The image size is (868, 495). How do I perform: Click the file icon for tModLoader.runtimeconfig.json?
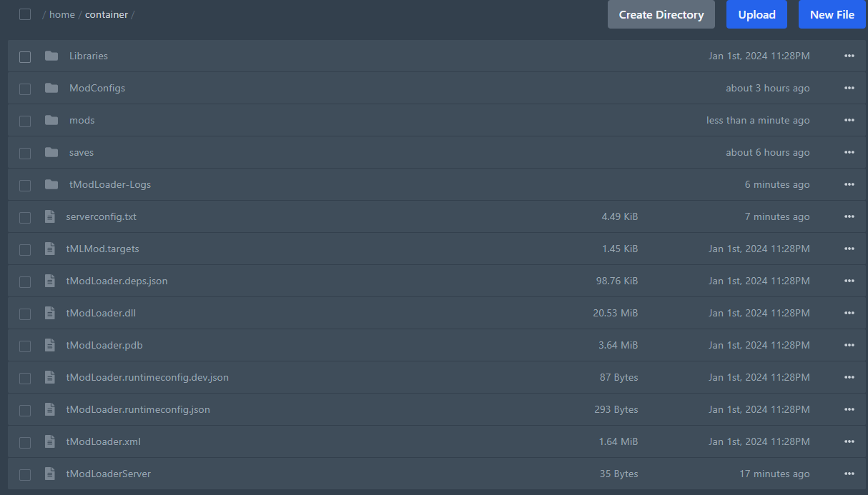[49, 409]
